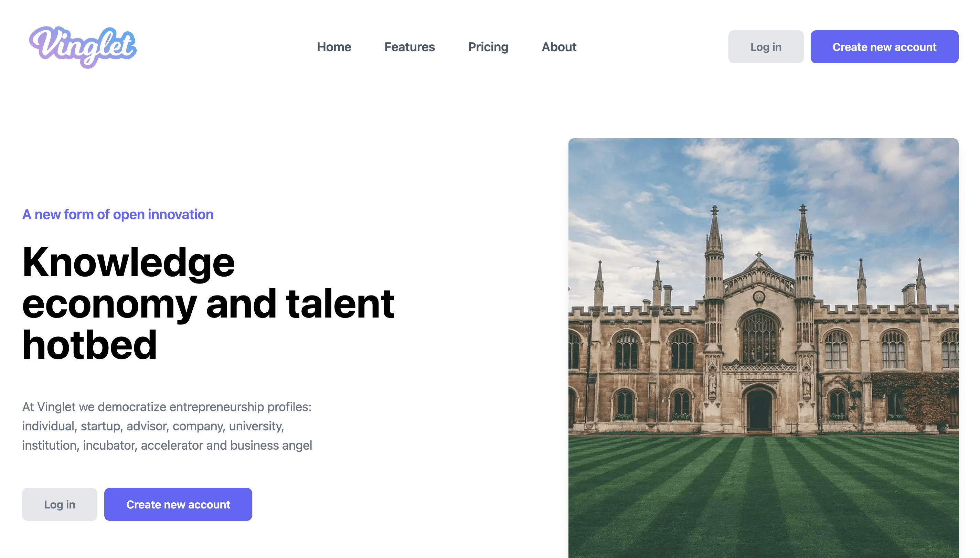
Task: Navigate to the About section
Action: [x=559, y=47]
